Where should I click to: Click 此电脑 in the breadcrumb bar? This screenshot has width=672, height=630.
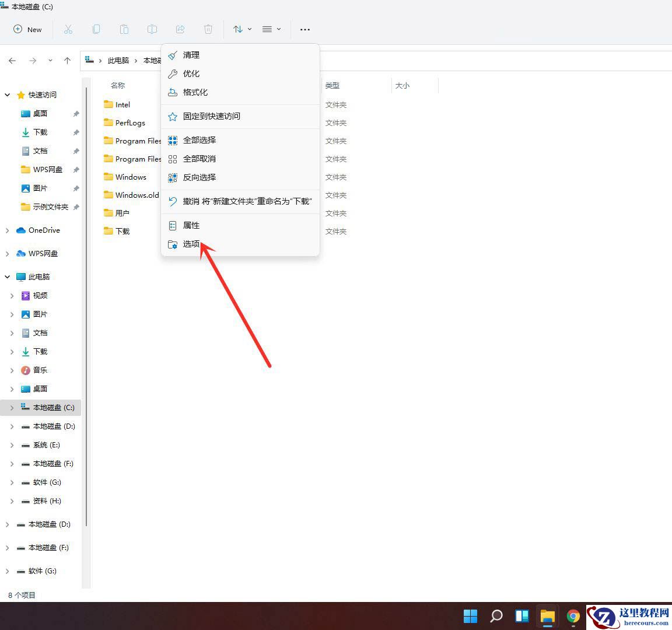(119, 60)
